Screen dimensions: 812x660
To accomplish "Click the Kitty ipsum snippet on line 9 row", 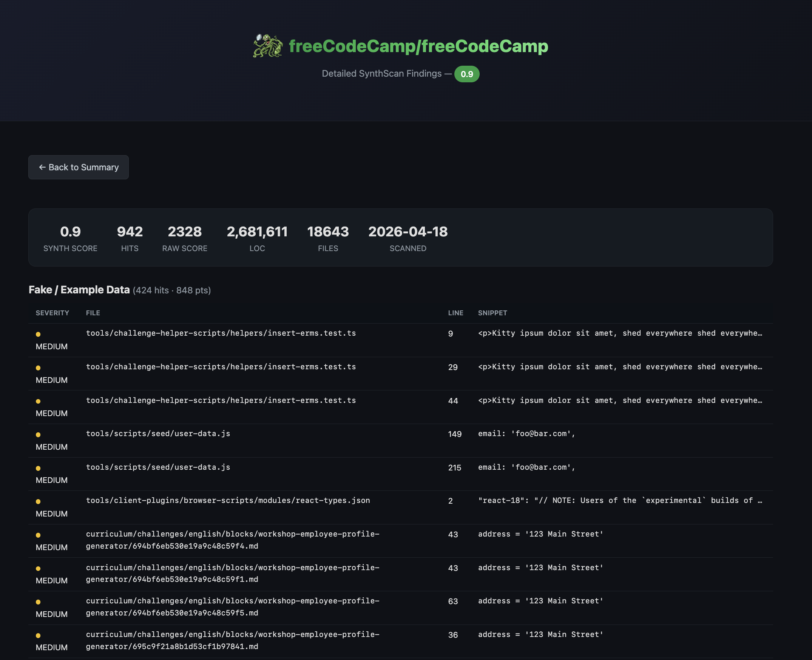I will click(620, 333).
